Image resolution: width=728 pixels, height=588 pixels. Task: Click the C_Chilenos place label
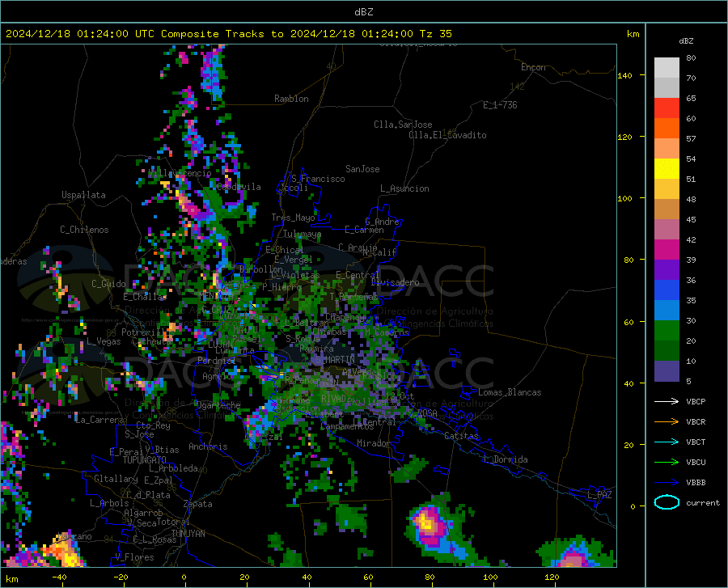click(x=84, y=230)
